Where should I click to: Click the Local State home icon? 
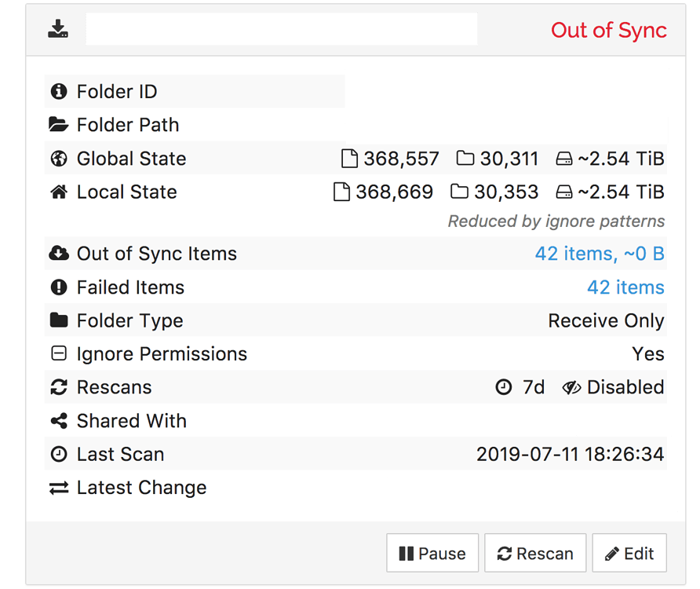coord(59,192)
